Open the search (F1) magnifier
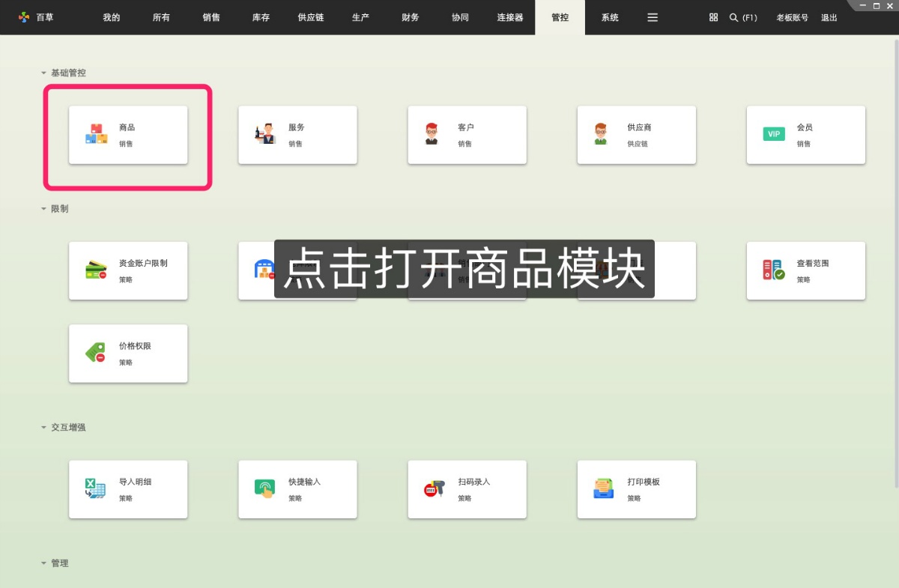 click(x=743, y=17)
